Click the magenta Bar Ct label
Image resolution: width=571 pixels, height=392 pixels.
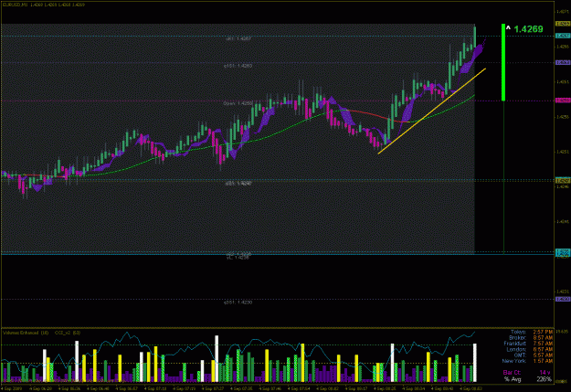pyautogui.click(x=512, y=373)
